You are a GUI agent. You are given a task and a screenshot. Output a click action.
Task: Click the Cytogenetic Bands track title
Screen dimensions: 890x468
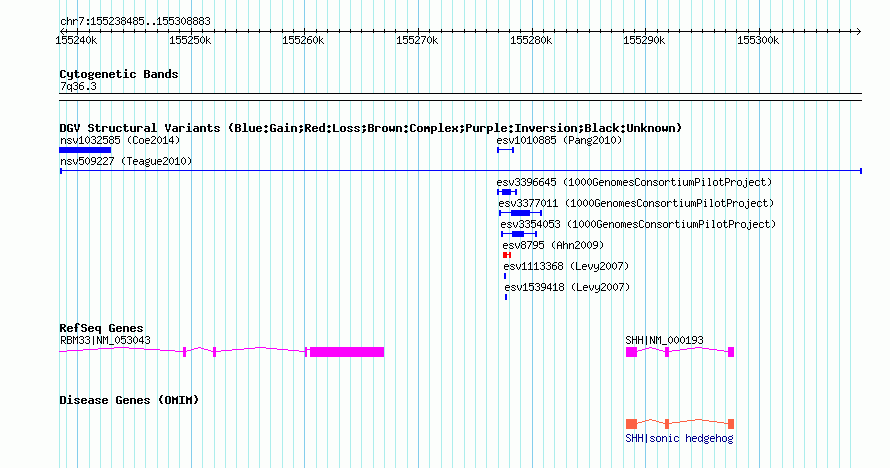point(119,74)
